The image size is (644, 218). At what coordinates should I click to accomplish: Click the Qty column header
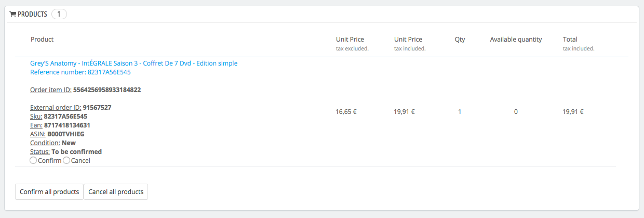click(460, 40)
